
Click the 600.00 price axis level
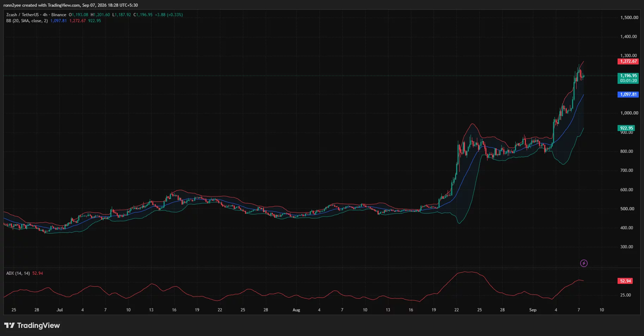tap(627, 190)
